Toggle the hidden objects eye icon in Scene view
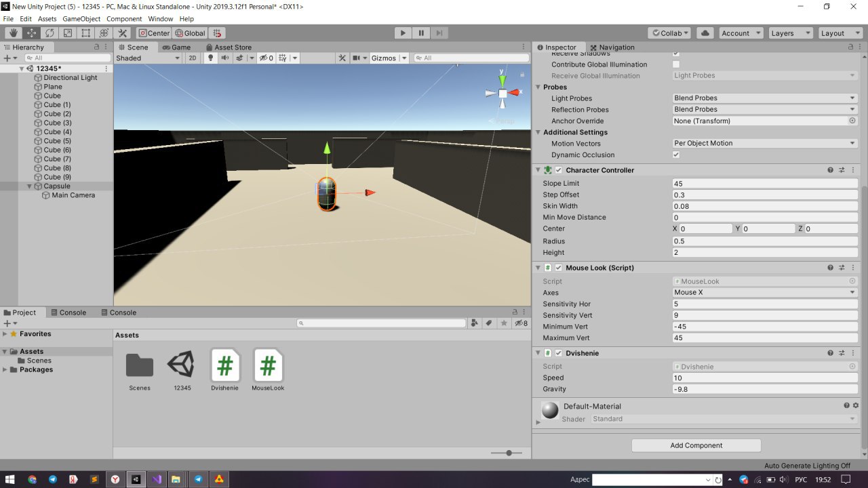The height and width of the screenshot is (488, 868). pos(266,58)
